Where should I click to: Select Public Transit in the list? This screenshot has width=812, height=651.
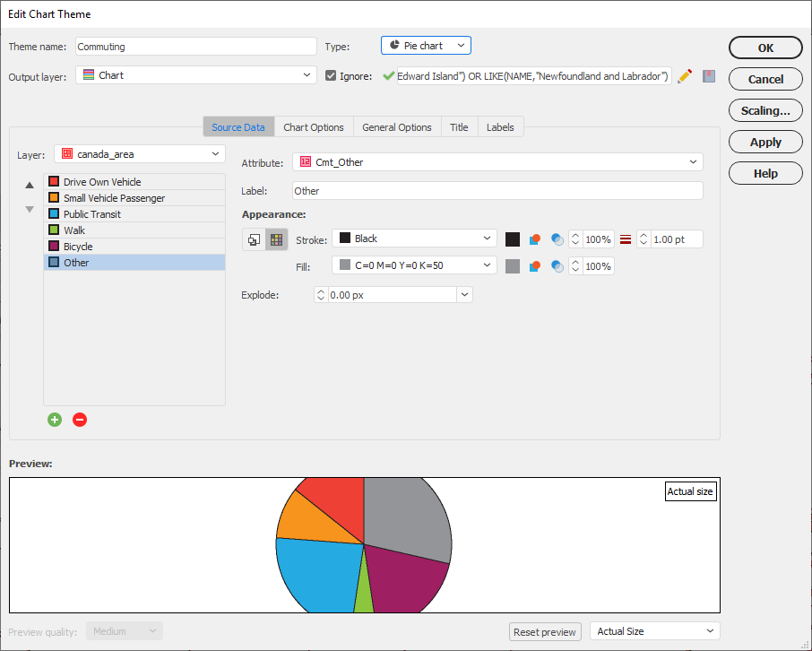pyautogui.click(x=134, y=214)
